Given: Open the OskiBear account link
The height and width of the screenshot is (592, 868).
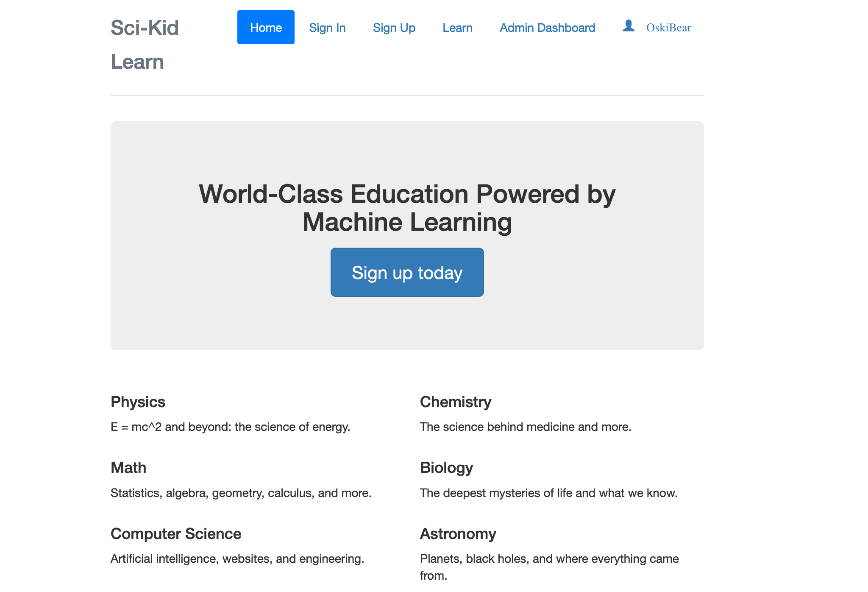Looking at the screenshot, I should 668,28.
